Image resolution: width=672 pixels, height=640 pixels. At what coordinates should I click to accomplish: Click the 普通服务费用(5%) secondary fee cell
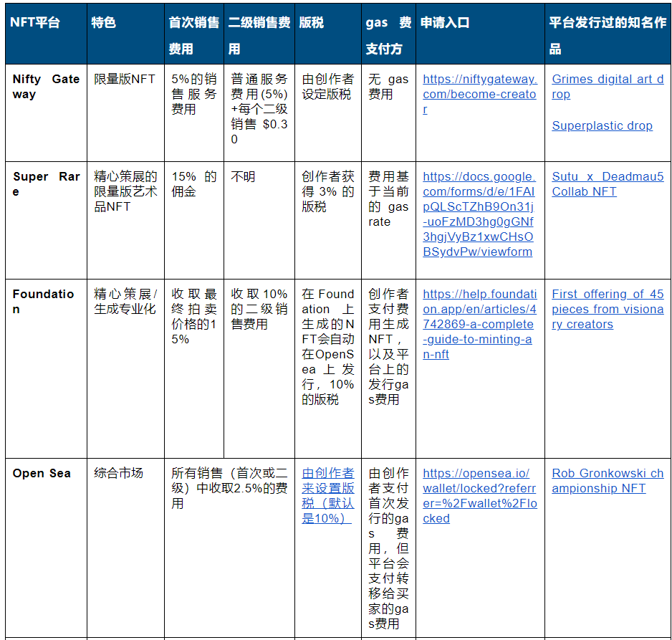click(259, 113)
